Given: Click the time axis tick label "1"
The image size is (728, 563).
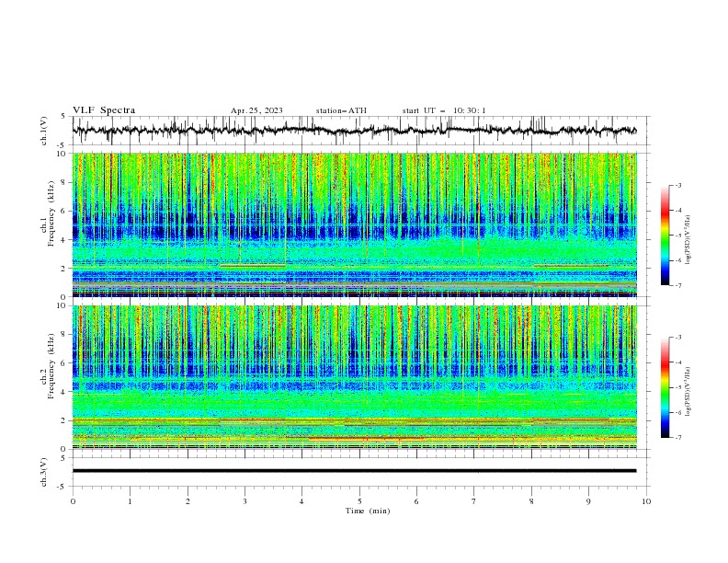Looking at the screenshot, I should pos(130,501).
